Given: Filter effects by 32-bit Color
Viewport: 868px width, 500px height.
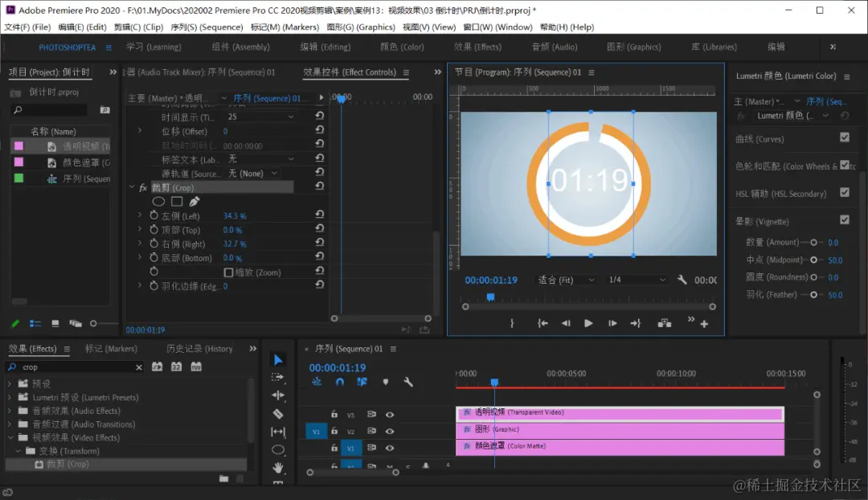Looking at the screenshot, I should [x=176, y=367].
